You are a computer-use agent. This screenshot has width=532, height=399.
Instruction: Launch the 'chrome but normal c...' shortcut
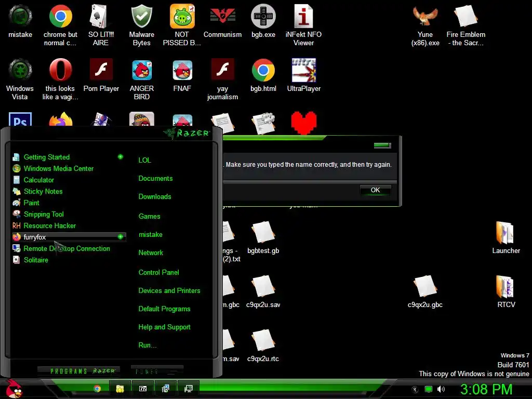(x=60, y=16)
